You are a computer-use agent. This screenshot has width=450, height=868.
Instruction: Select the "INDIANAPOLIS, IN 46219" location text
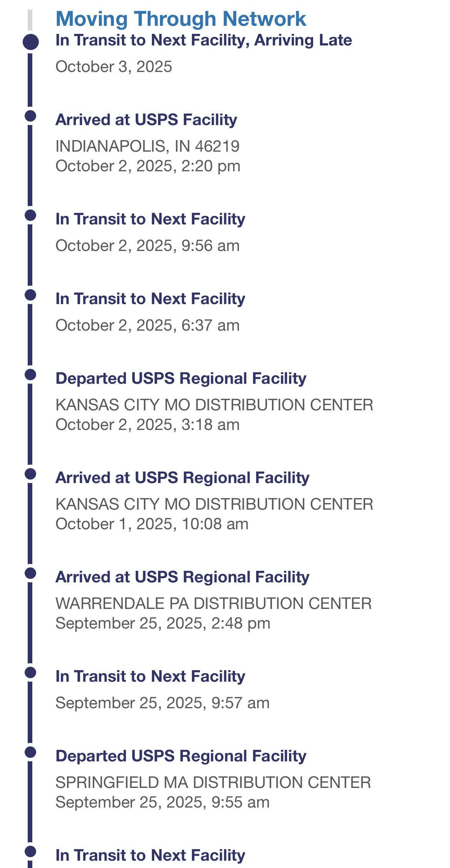(x=147, y=146)
